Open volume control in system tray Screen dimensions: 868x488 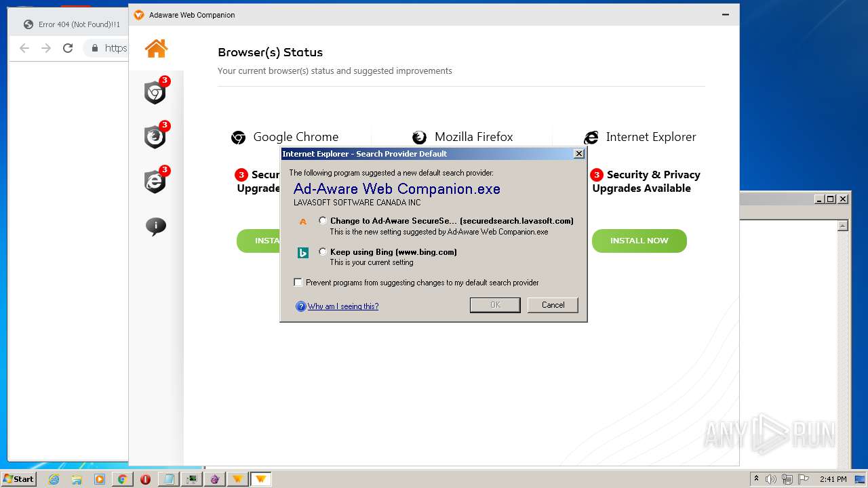click(771, 479)
